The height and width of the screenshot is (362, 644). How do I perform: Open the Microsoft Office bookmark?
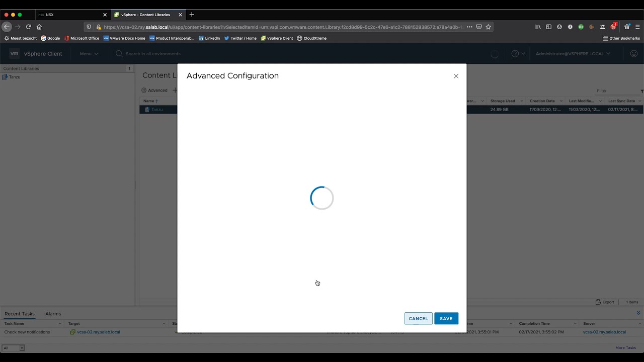pyautogui.click(x=82, y=38)
